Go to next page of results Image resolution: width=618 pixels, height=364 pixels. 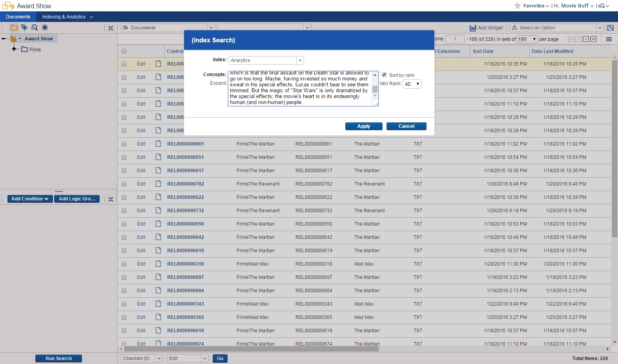[x=586, y=39]
